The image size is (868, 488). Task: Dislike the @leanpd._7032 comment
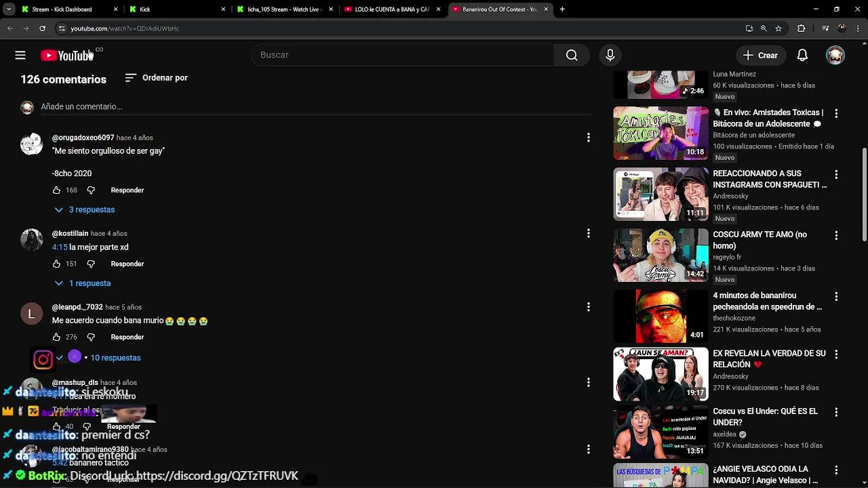pyautogui.click(x=91, y=337)
